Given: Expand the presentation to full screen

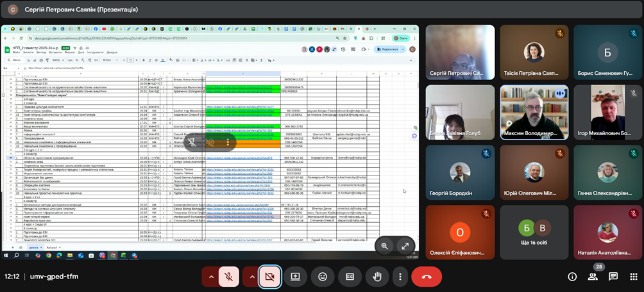Looking at the screenshot, I should 405,245.
